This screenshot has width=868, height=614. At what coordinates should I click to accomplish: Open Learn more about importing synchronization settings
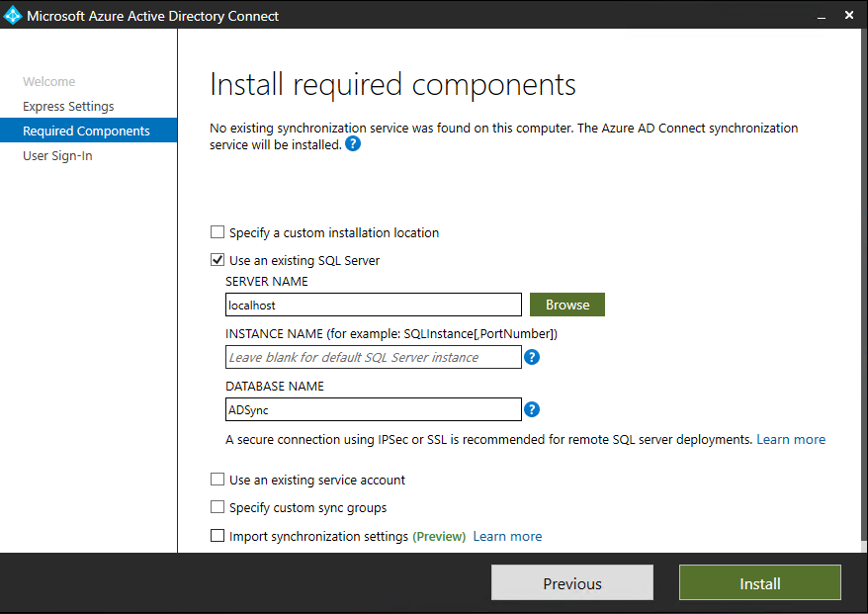coord(507,536)
